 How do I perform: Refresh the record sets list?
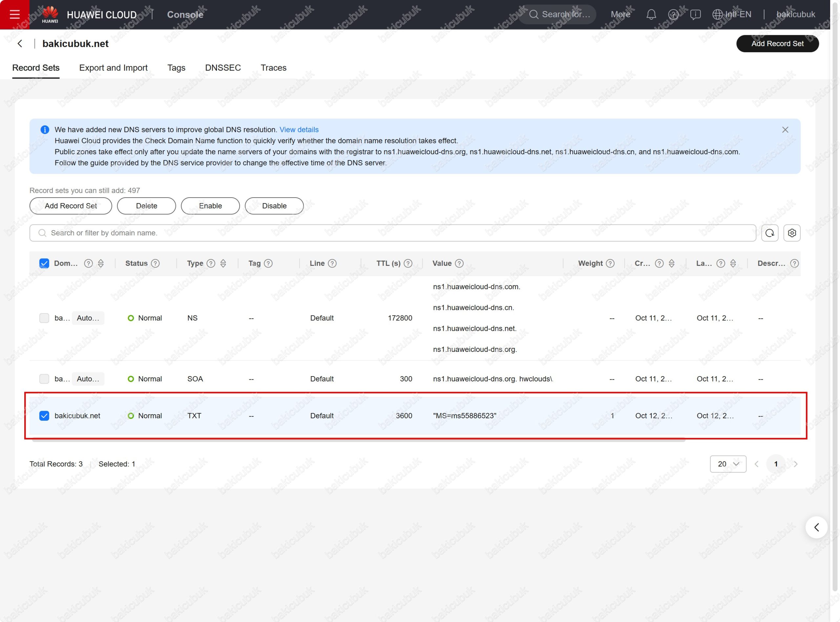point(770,233)
